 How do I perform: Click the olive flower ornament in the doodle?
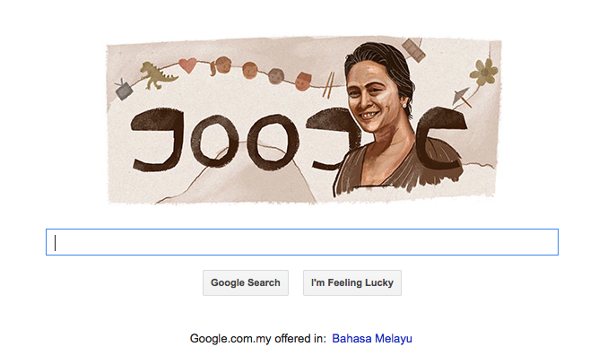[484, 72]
